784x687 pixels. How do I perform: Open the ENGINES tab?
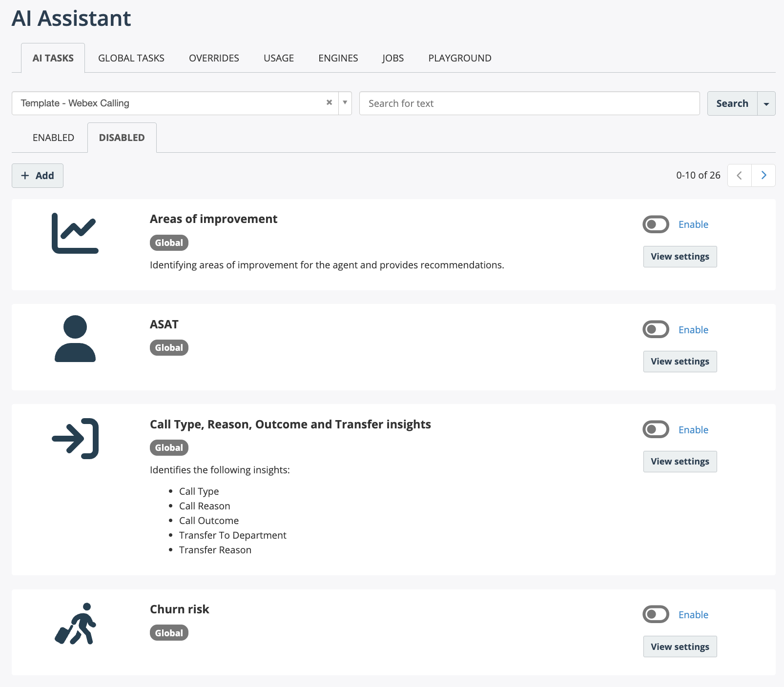pyautogui.click(x=338, y=58)
